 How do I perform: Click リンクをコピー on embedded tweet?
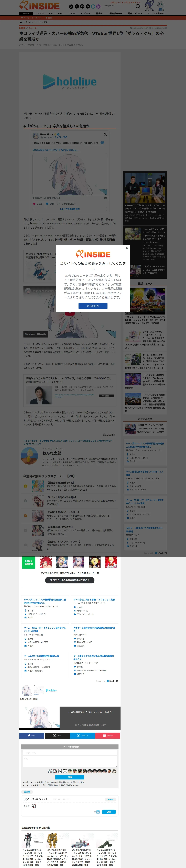[x=66, y=204]
